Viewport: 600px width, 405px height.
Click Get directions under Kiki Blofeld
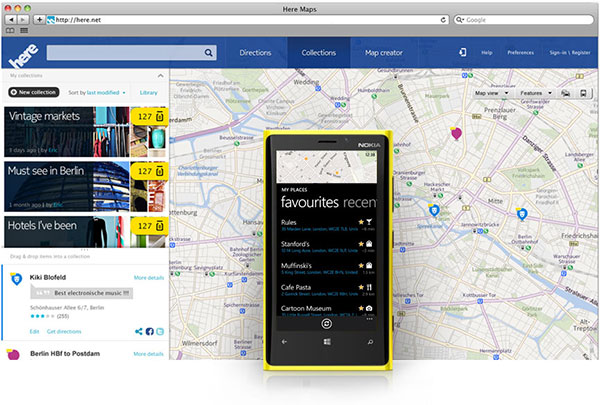pyautogui.click(x=64, y=332)
